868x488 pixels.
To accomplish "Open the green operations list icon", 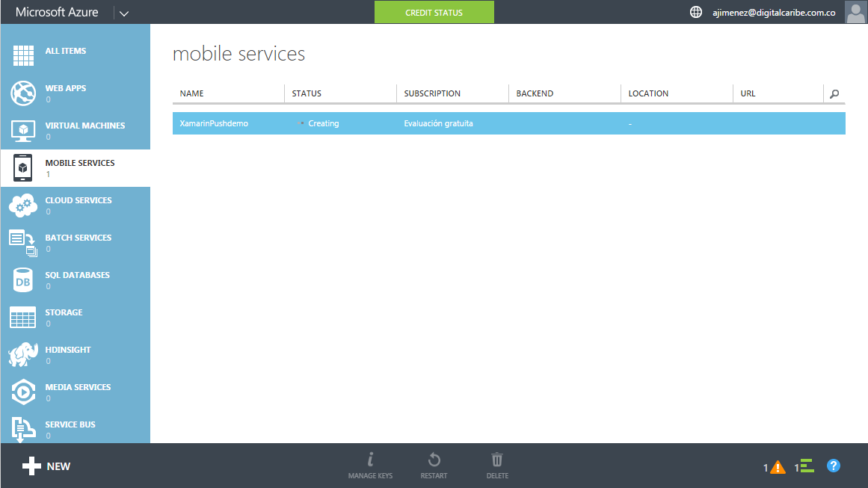I will (x=807, y=466).
